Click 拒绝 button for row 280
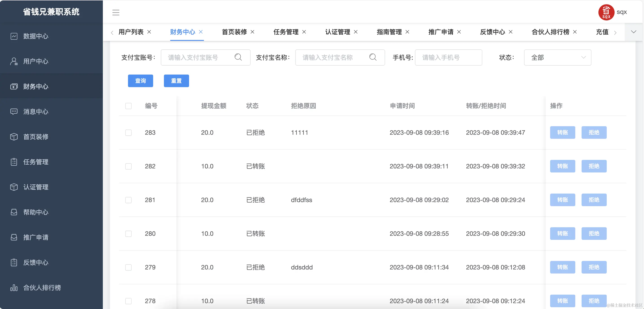Viewport: 644px width, 309px height. coord(594,234)
